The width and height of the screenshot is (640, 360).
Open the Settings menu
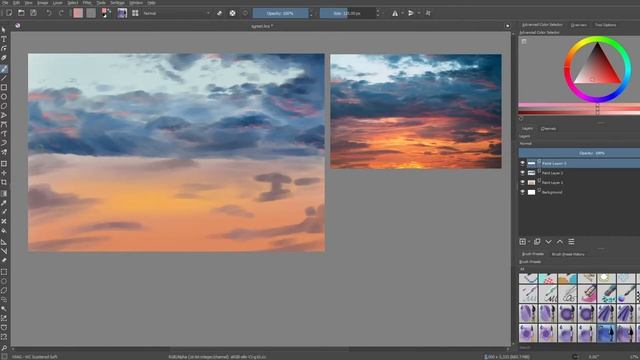click(x=117, y=2)
